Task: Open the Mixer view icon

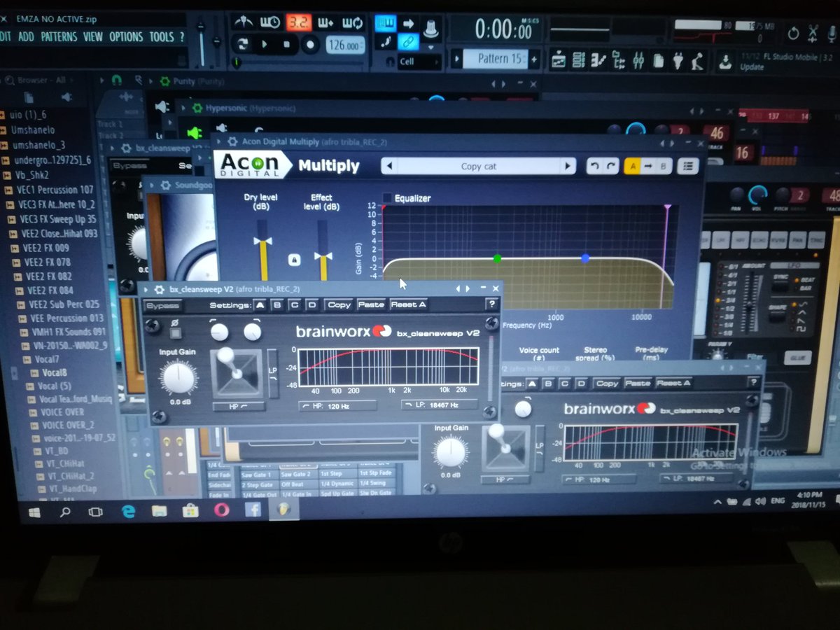Action: click(x=638, y=61)
